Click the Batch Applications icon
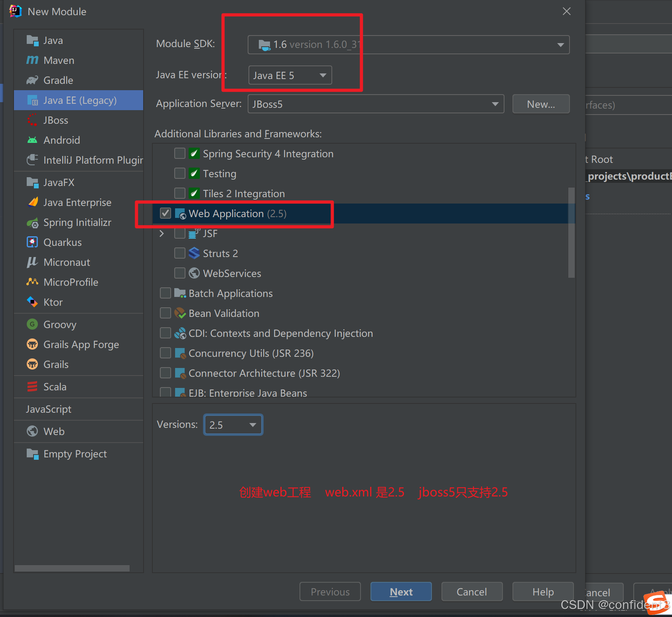 tap(180, 293)
